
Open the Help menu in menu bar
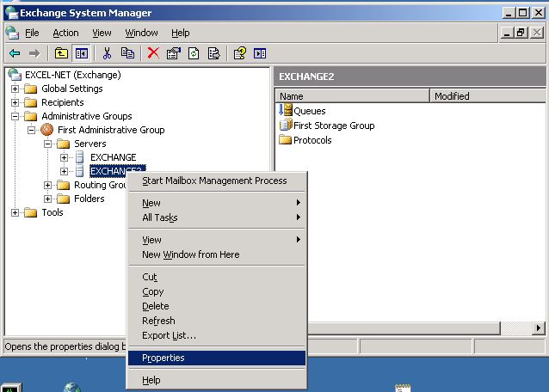pyautogui.click(x=181, y=33)
